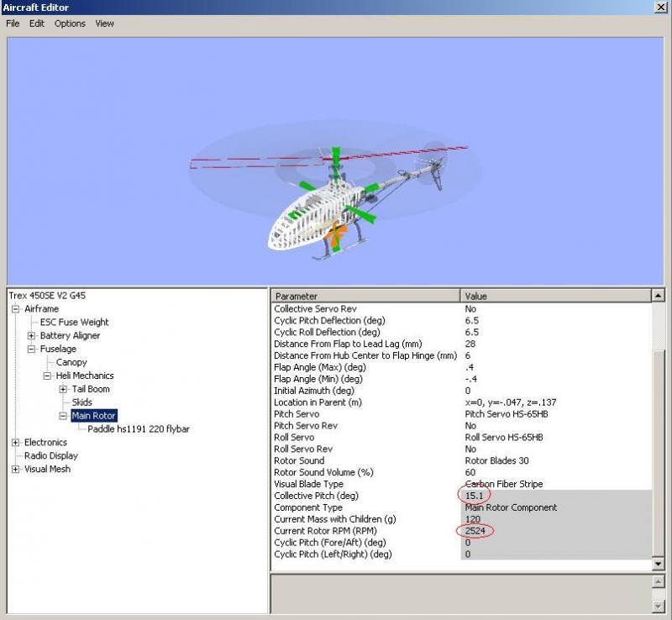The height and width of the screenshot is (620, 672).
Task: Collapse the Airframe tree node
Action: pos(16,309)
